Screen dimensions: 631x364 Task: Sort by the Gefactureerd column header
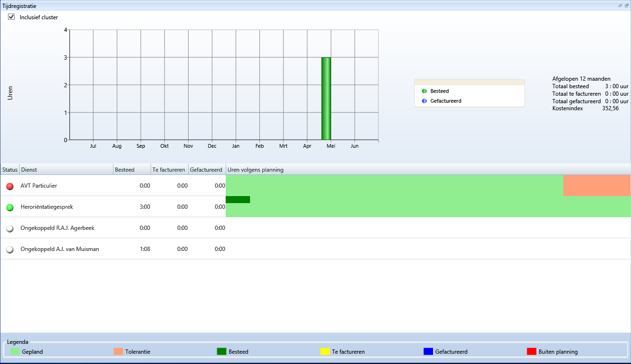tap(207, 170)
